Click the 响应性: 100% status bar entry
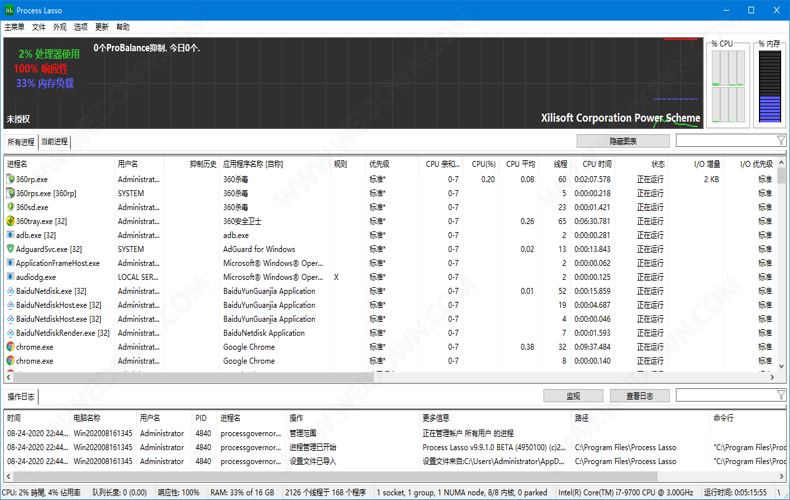 (178, 492)
